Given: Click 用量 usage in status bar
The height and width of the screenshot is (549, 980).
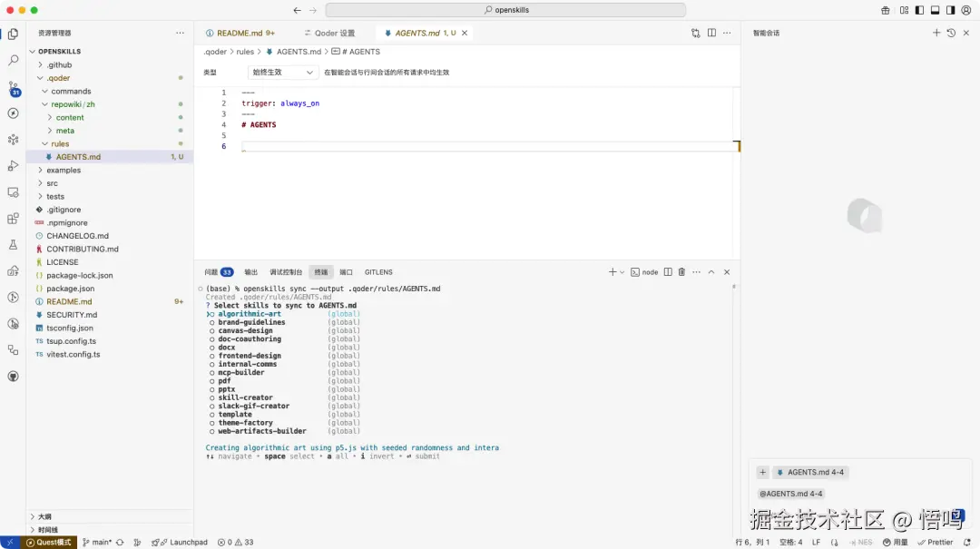Looking at the screenshot, I should tap(895, 542).
